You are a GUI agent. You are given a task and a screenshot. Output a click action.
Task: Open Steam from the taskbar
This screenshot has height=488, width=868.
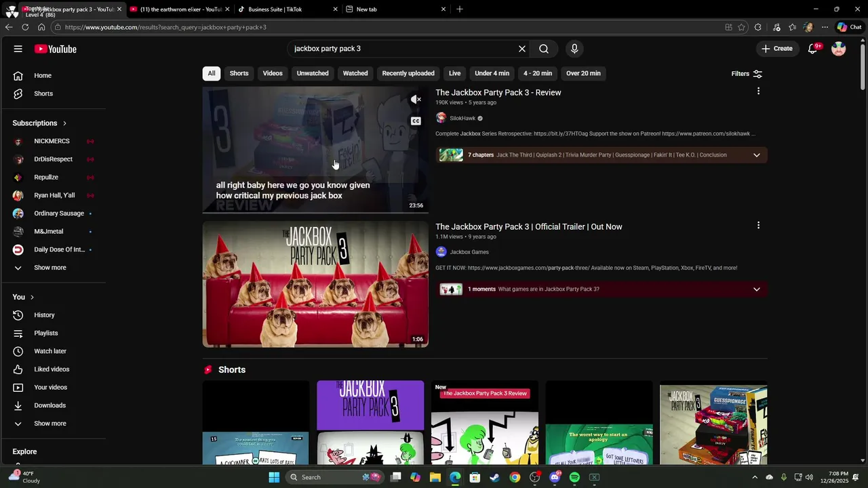tap(495, 477)
